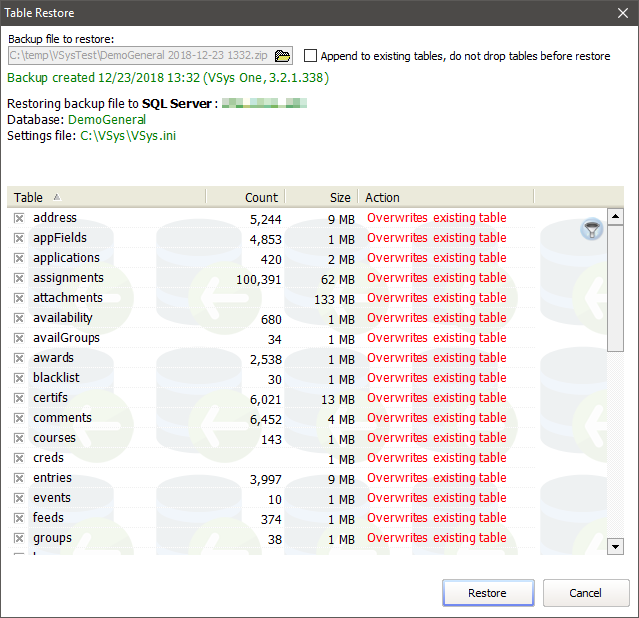This screenshot has width=639, height=618.
Task: Toggle the assignments table checkbox
Action: pyautogui.click(x=19, y=278)
